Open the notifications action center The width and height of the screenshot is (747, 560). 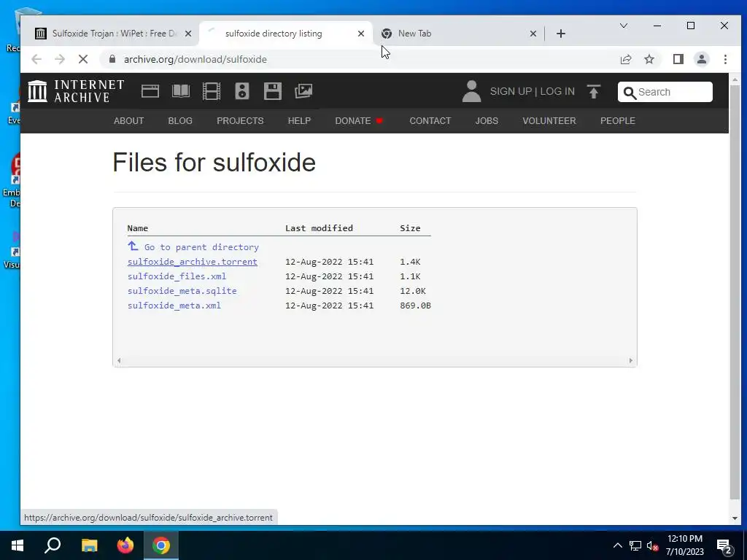tap(724, 546)
